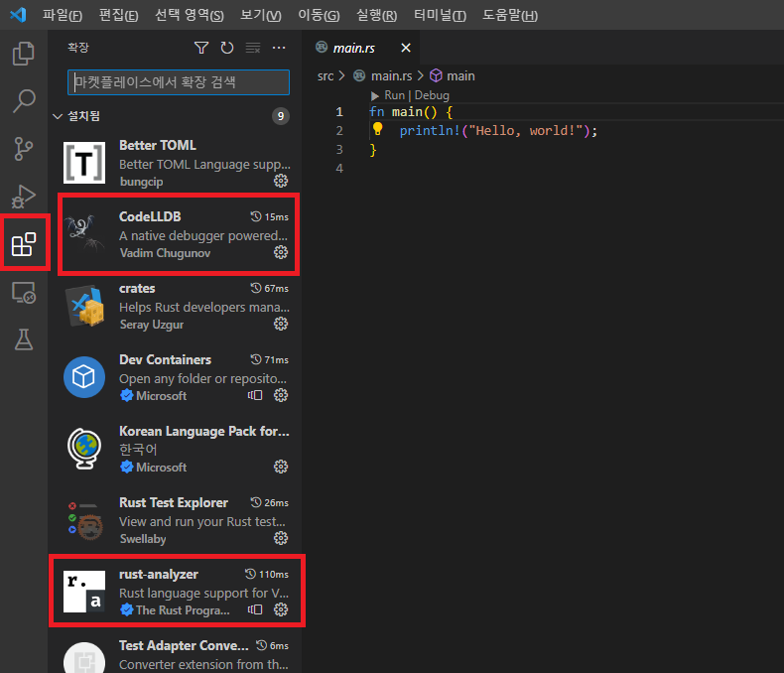The height and width of the screenshot is (673, 784).
Task: Focus the marketplace extension search box
Action: pyautogui.click(x=179, y=82)
